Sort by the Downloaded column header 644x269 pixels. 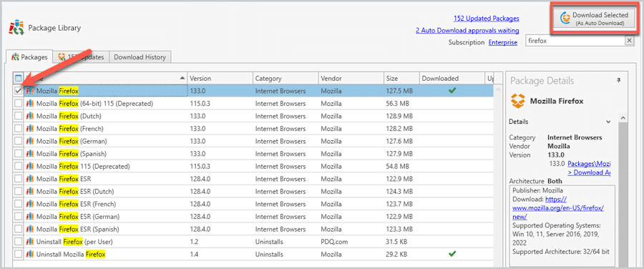[452, 78]
